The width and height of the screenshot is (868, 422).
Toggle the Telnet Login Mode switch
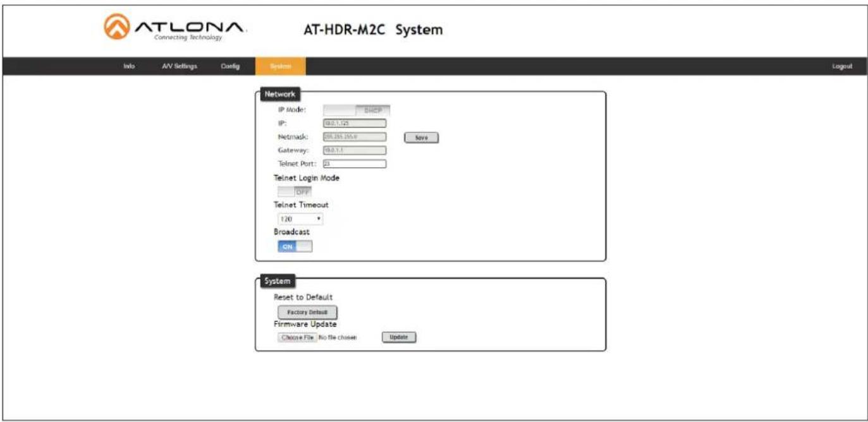tap(295, 191)
